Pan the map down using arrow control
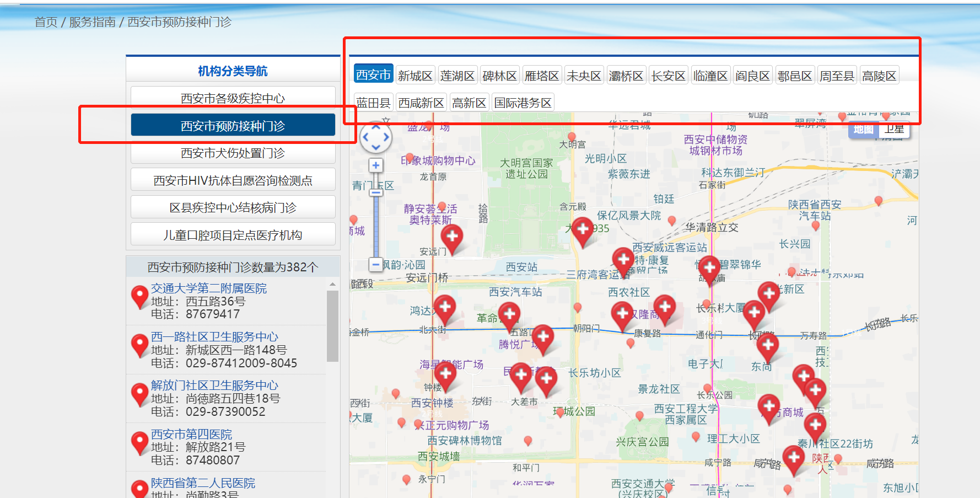This screenshot has width=980, height=498. point(376,147)
